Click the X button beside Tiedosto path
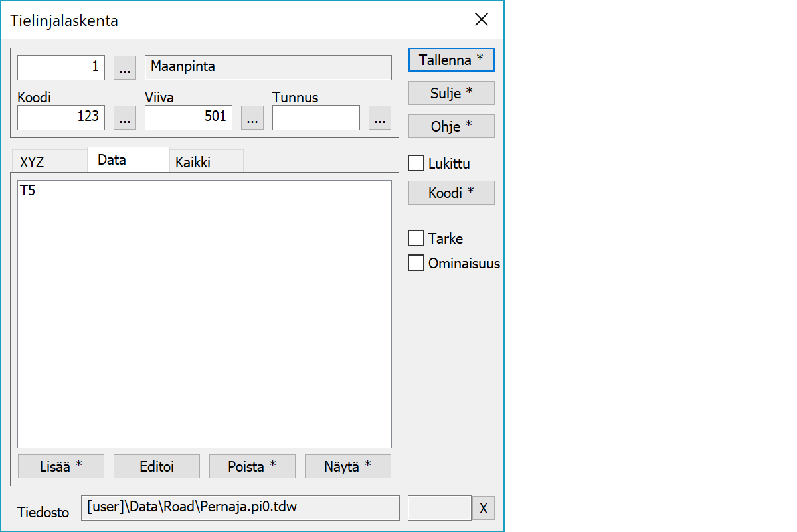 (484, 509)
